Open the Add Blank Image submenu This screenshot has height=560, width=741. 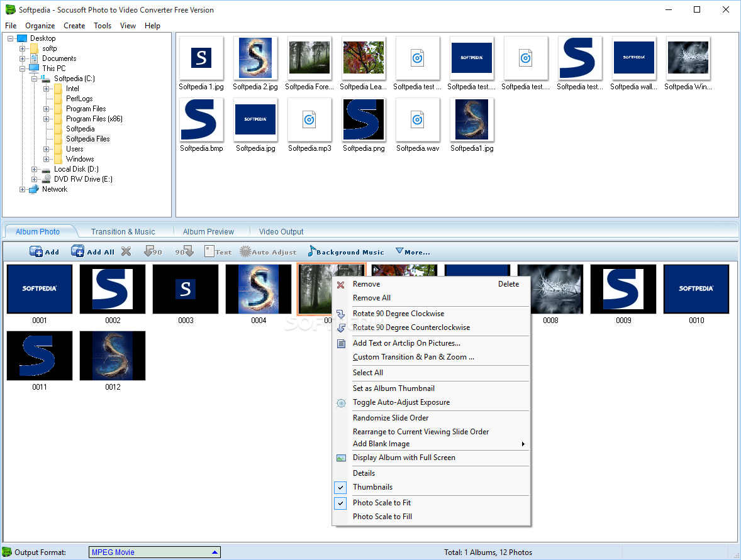point(432,444)
